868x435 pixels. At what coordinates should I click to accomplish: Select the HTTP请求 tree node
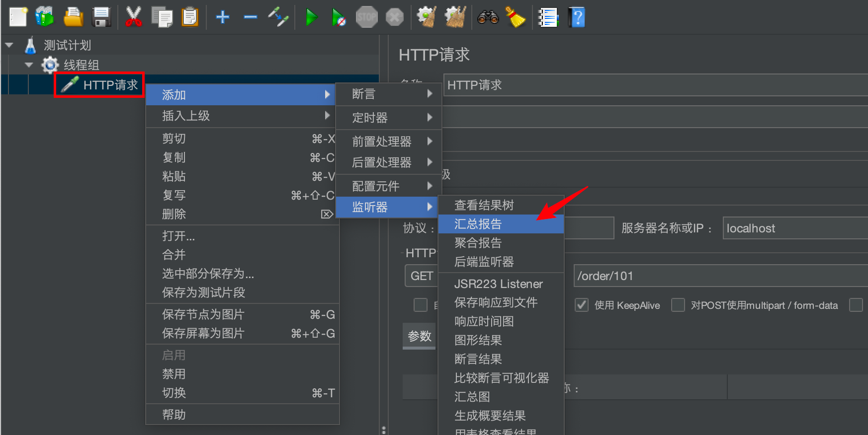(x=99, y=85)
